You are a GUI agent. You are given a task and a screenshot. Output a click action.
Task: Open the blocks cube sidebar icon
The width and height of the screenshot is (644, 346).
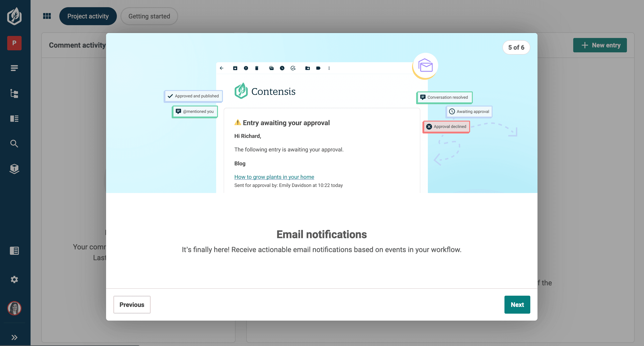click(14, 169)
